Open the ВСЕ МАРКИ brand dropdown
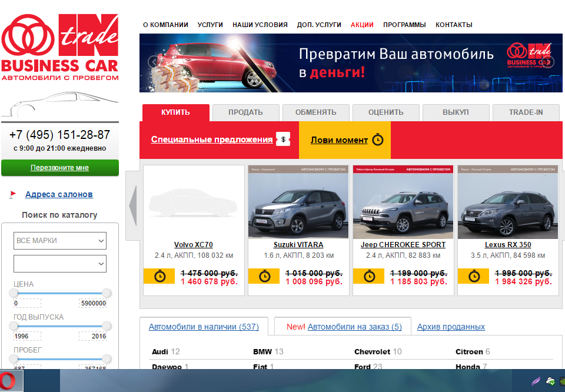 point(60,241)
